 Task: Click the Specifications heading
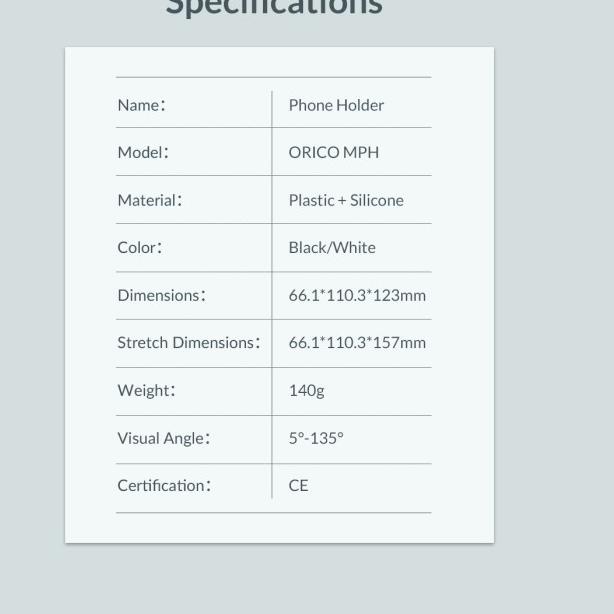273,7
